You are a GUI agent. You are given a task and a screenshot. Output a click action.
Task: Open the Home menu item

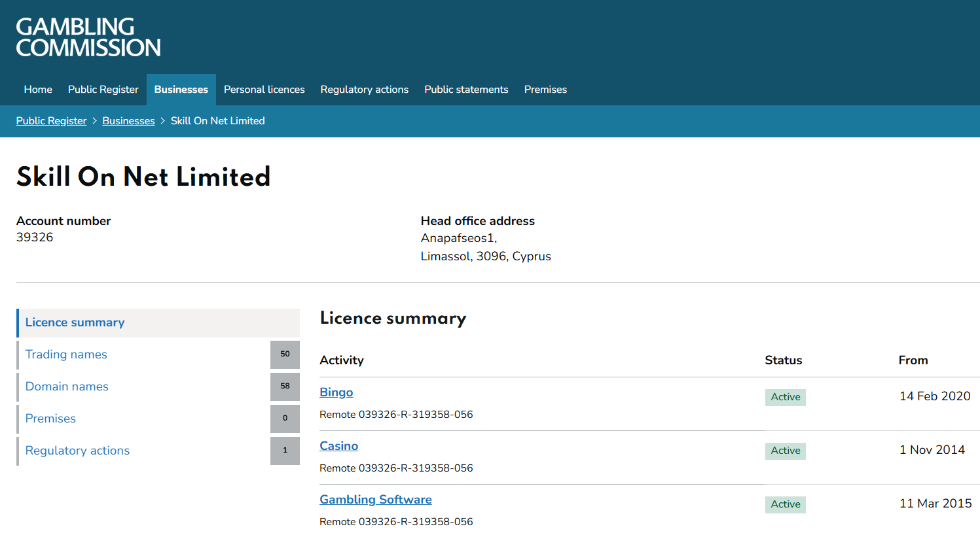tap(38, 90)
